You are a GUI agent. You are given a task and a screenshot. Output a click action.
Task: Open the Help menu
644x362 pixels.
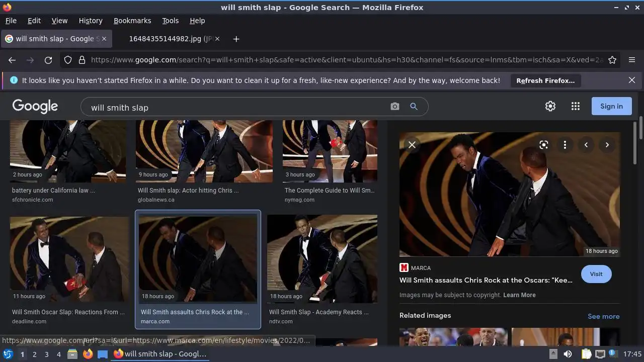197,21
